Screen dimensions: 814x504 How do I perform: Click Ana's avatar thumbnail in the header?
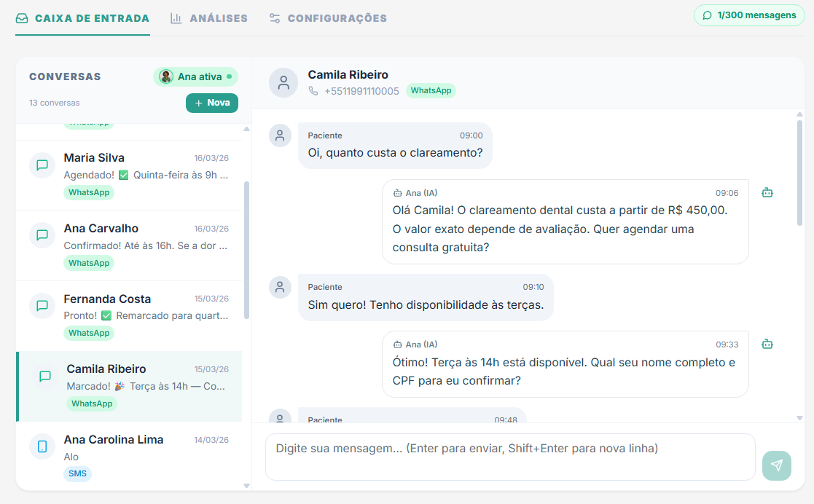click(x=166, y=76)
